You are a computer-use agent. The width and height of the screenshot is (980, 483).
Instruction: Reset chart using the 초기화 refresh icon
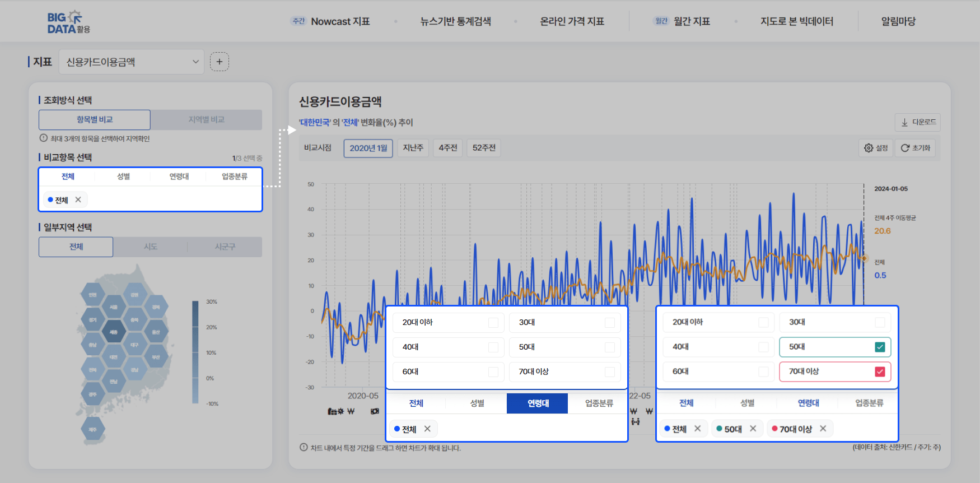pyautogui.click(x=915, y=148)
